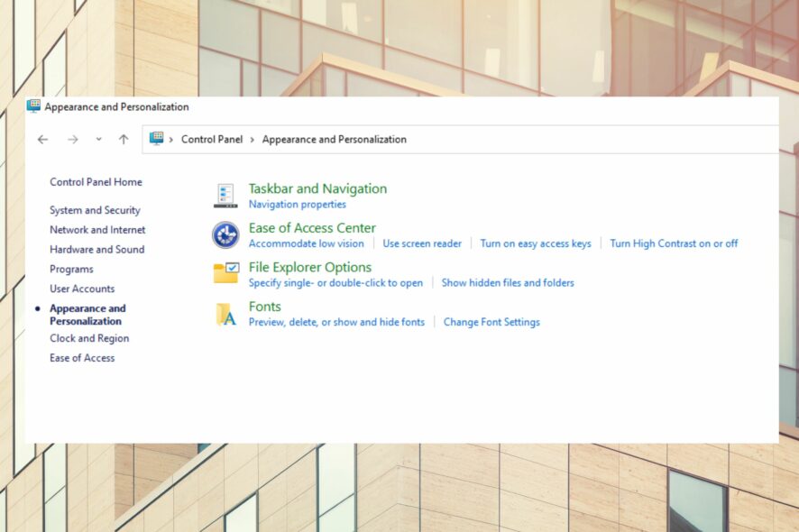
Task: Open Turn High Contrast on or off
Action: [x=674, y=243]
